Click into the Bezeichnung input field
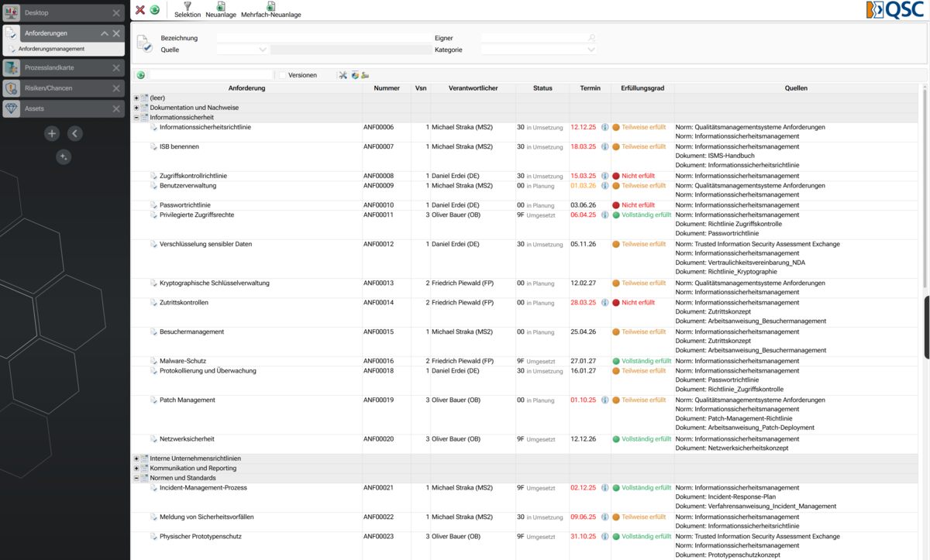 (x=324, y=38)
